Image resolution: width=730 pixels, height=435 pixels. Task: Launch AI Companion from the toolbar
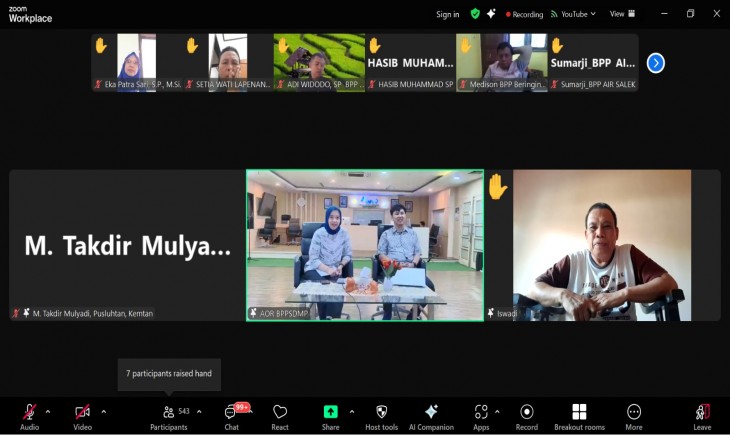pos(431,416)
